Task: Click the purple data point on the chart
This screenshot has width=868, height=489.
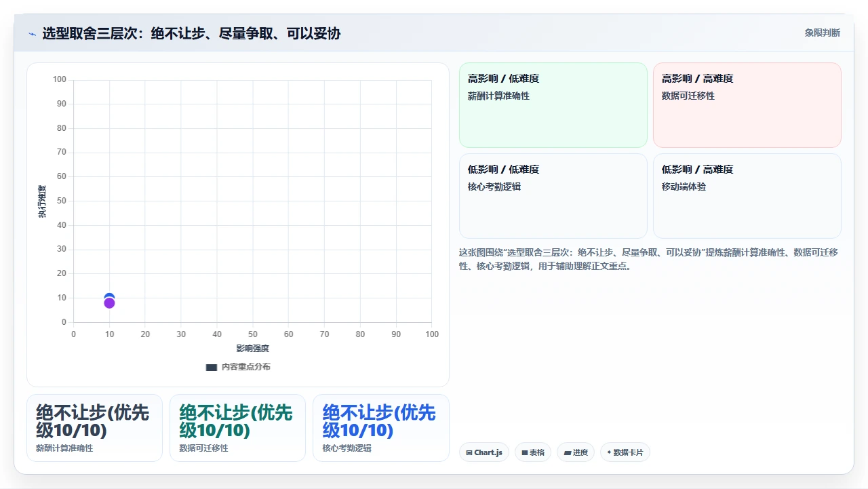Action: [x=109, y=303]
